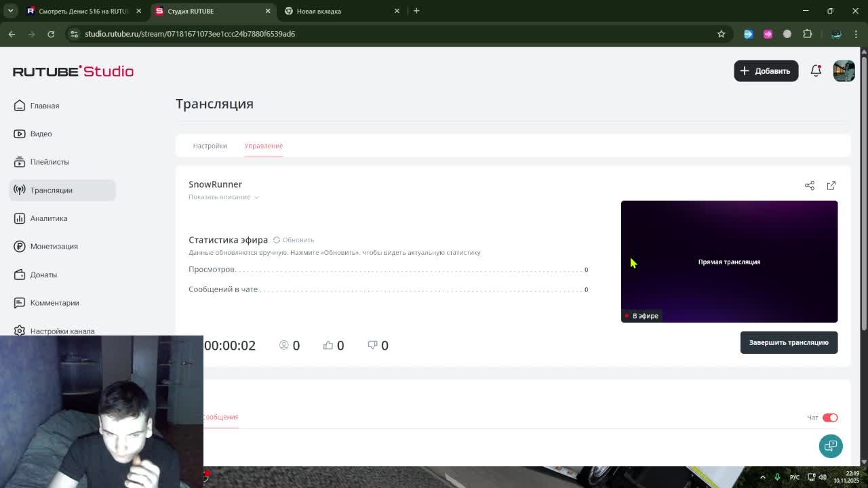Click the Прямая трансляция preview player
Viewport: 868px width, 488px height.
pos(729,262)
